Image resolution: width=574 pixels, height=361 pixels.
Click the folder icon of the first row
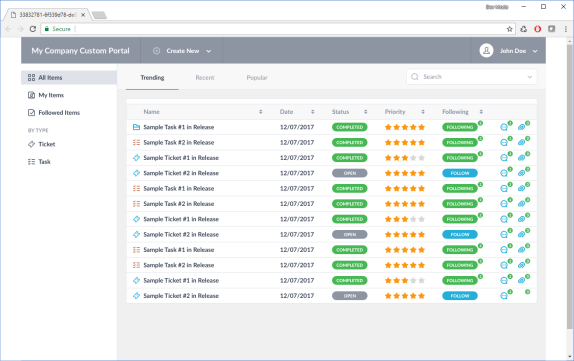tap(136, 127)
